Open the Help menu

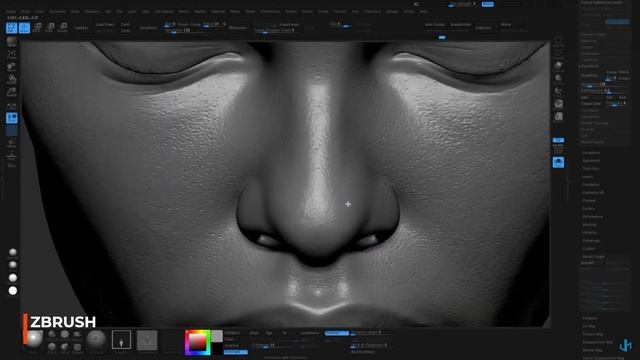[x=424, y=11]
